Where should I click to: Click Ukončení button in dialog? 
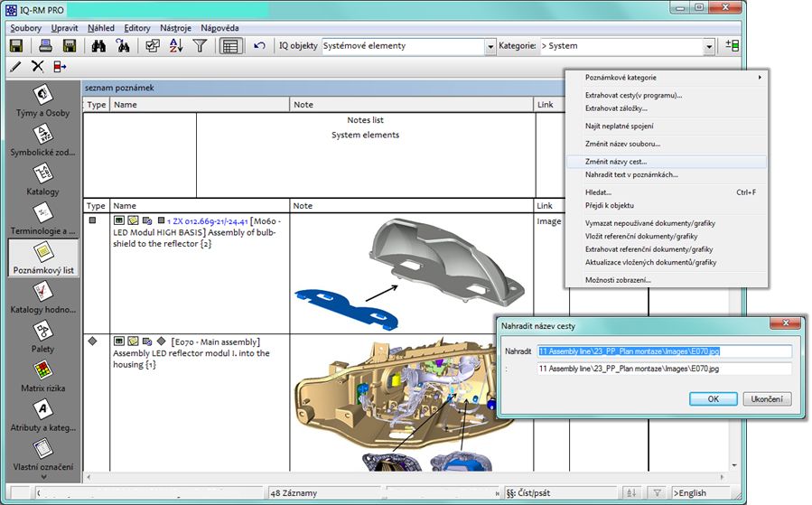coord(767,398)
